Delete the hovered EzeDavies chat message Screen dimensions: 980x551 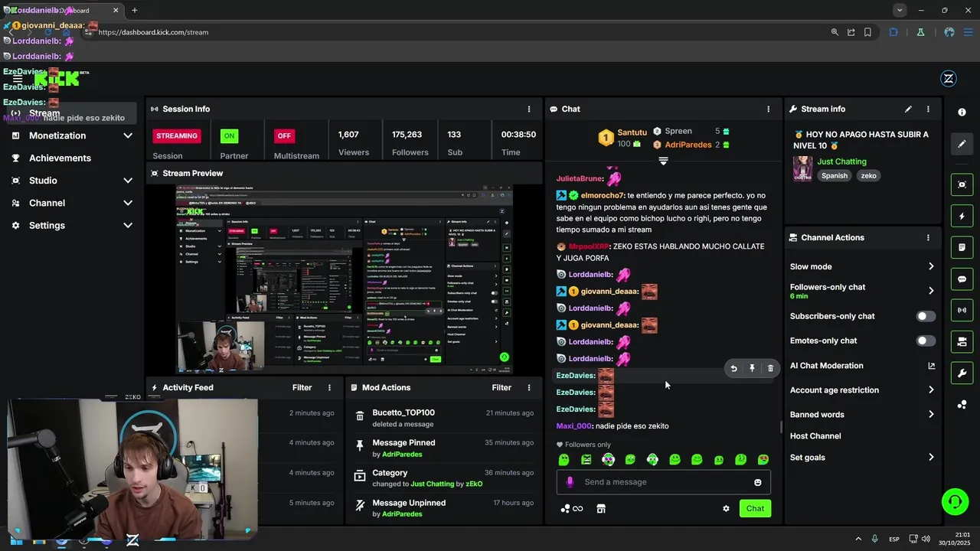(770, 368)
